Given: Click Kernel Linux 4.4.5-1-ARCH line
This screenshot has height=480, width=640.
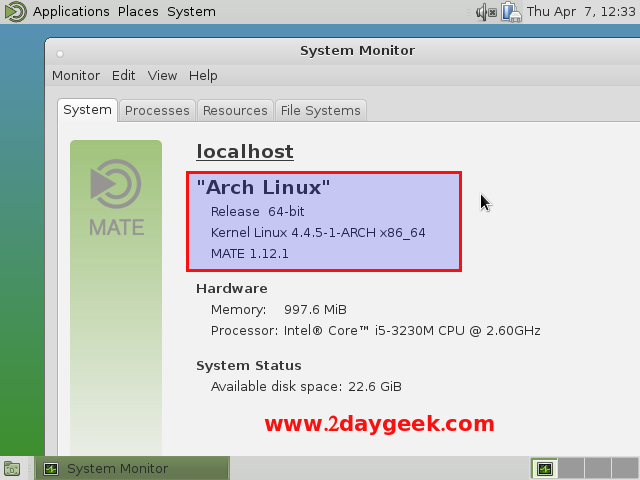Looking at the screenshot, I should coord(318,233).
